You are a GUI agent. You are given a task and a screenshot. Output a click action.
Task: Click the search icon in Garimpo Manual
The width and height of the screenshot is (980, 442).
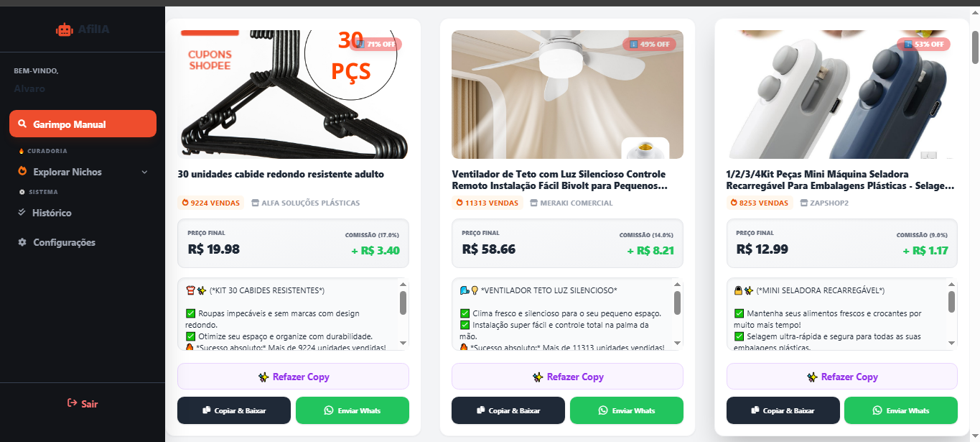pos(22,124)
